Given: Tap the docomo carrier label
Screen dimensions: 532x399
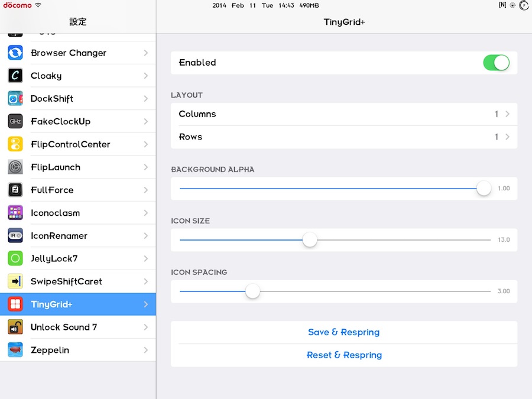Looking at the screenshot, I should (17, 5).
